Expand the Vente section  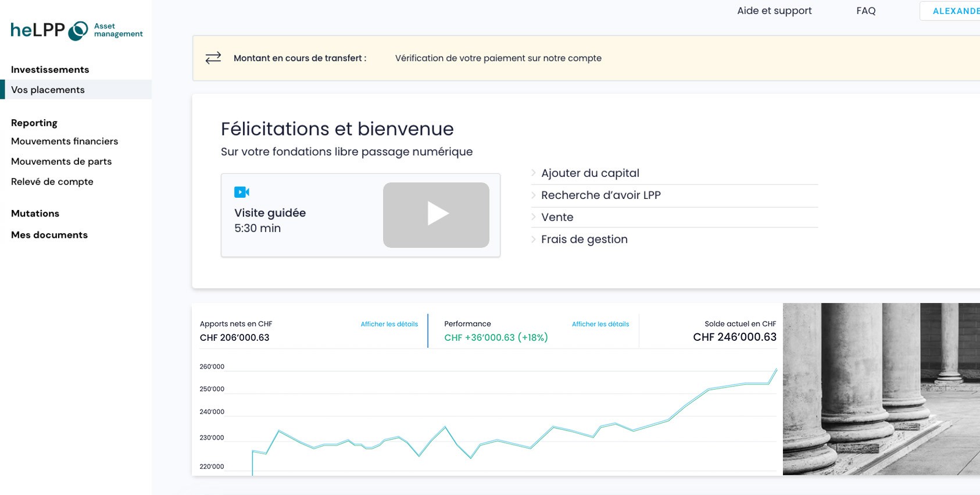click(x=557, y=217)
